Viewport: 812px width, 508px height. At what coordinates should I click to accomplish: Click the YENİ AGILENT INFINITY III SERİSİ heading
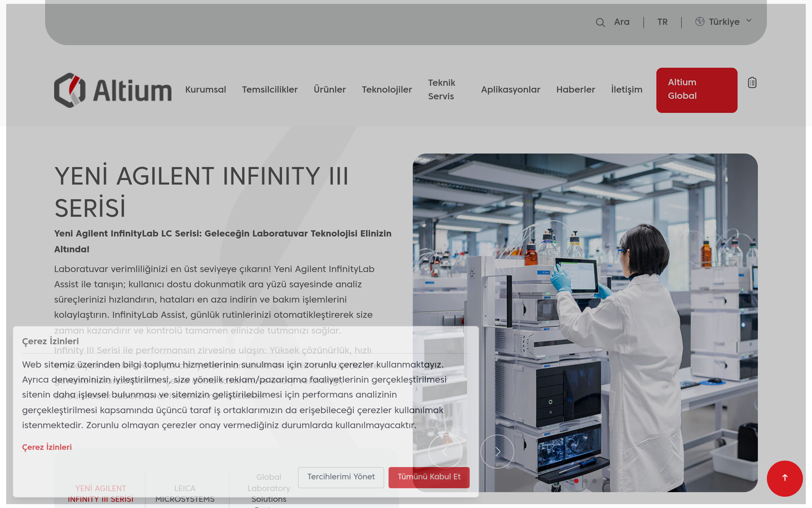(201, 192)
